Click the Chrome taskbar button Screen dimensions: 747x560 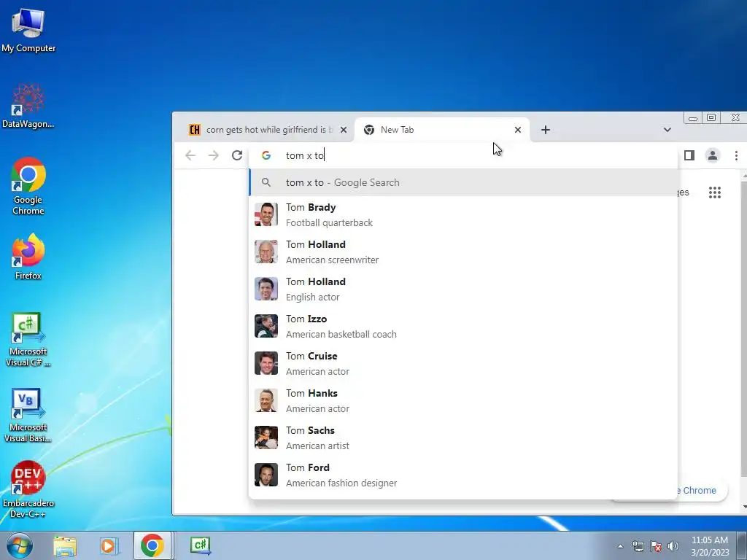coord(152,545)
